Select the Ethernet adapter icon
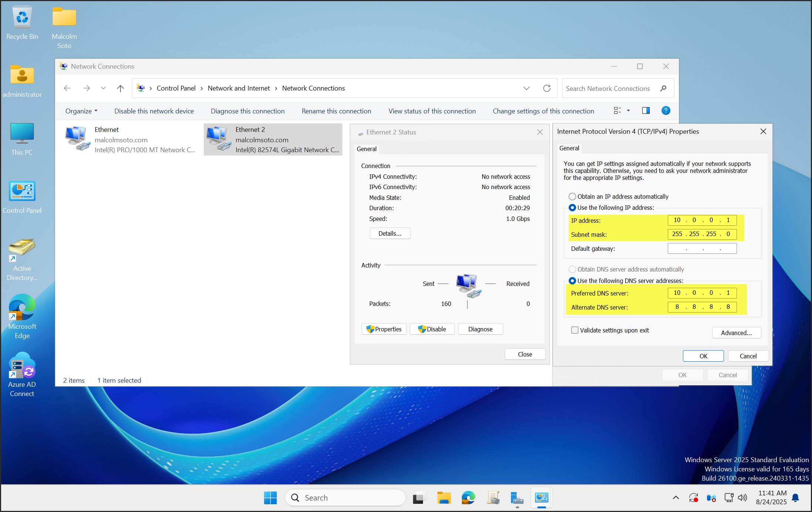This screenshot has width=812, height=512. (x=77, y=139)
